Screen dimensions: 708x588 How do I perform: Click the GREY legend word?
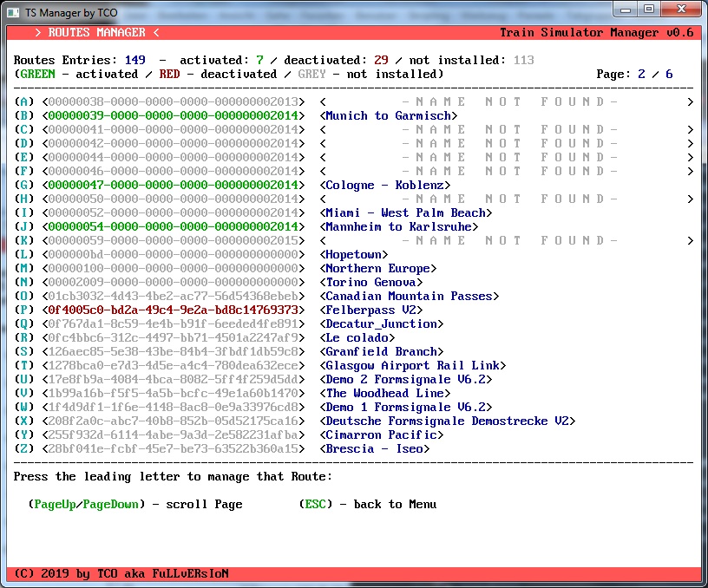[x=311, y=74]
